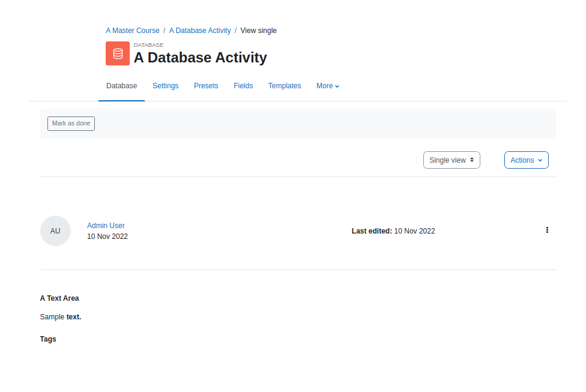Screen dimensions: 586x392
Task: Open A Database Activity breadcrumb link
Action: point(200,31)
